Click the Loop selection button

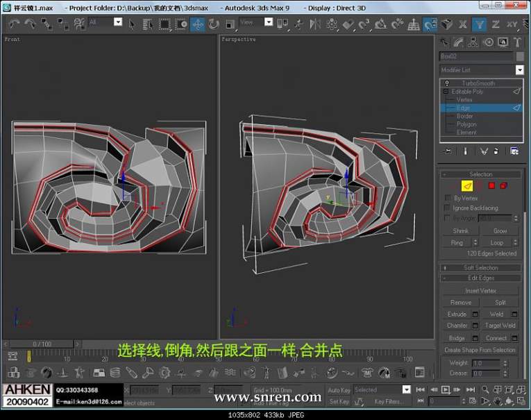click(x=497, y=243)
